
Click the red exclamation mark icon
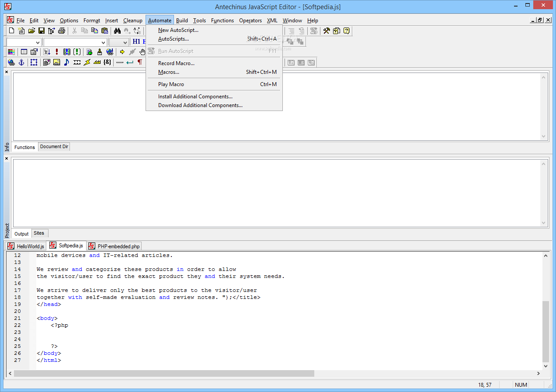click(57, 52)
